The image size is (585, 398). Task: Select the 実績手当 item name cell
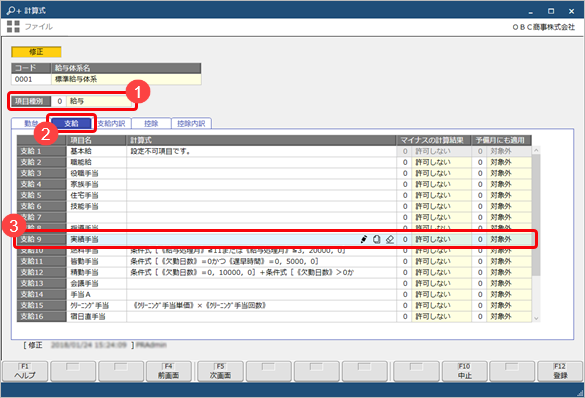[x=96, y=239]
